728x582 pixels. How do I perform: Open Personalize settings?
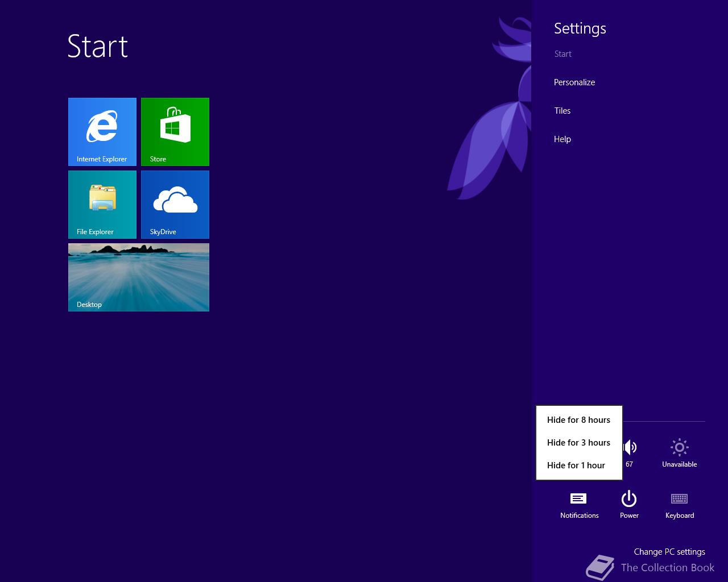click(x=574, y=82)
